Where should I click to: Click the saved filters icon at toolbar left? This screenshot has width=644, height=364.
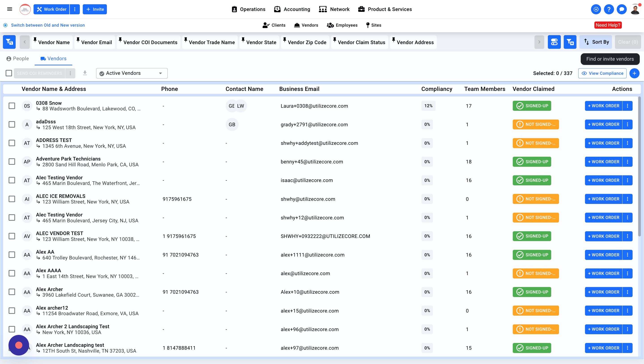pyautogui.click(x=9, y=42)
